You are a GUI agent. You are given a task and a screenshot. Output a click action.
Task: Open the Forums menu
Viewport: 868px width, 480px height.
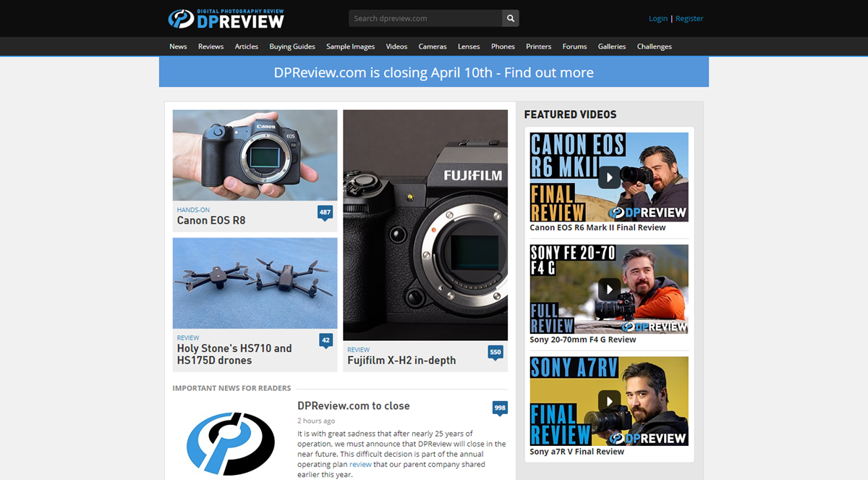pyautogui.click(x=574, y=46)
